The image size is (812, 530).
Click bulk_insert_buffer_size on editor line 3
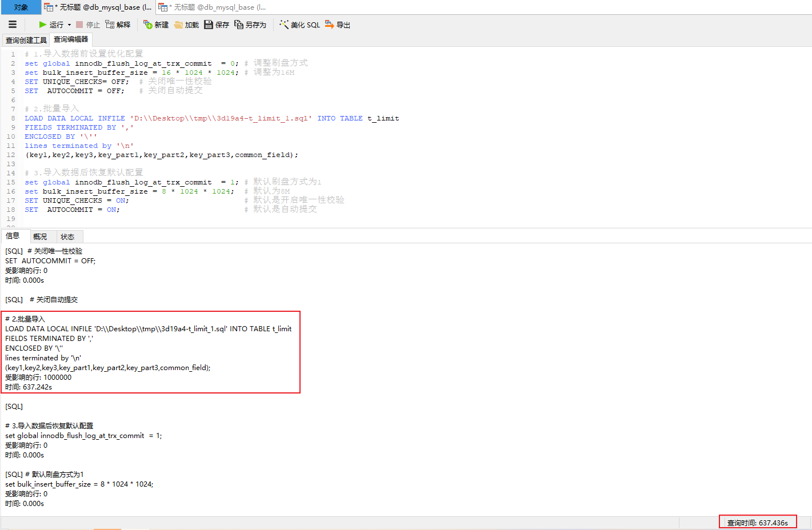click(95, 73)
